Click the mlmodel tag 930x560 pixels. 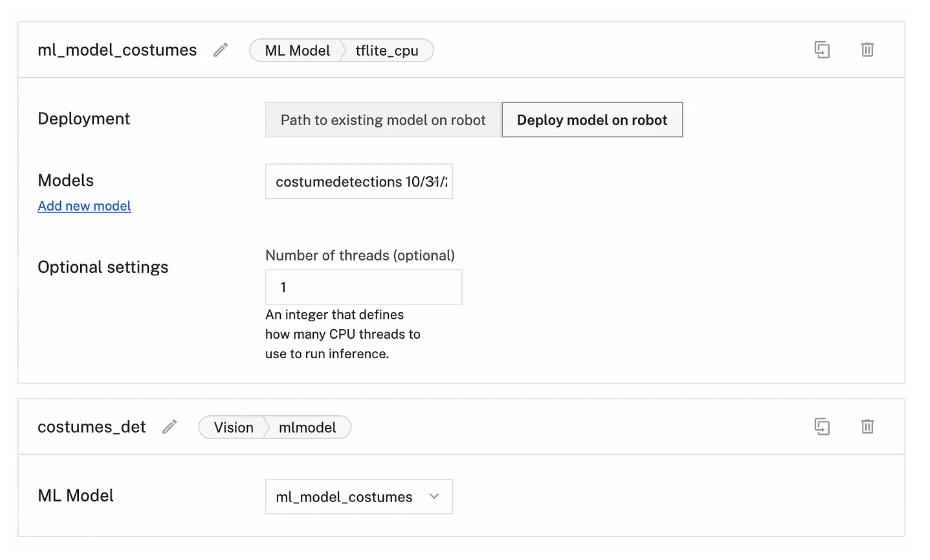pyautogui.click(x=307, y=427)
